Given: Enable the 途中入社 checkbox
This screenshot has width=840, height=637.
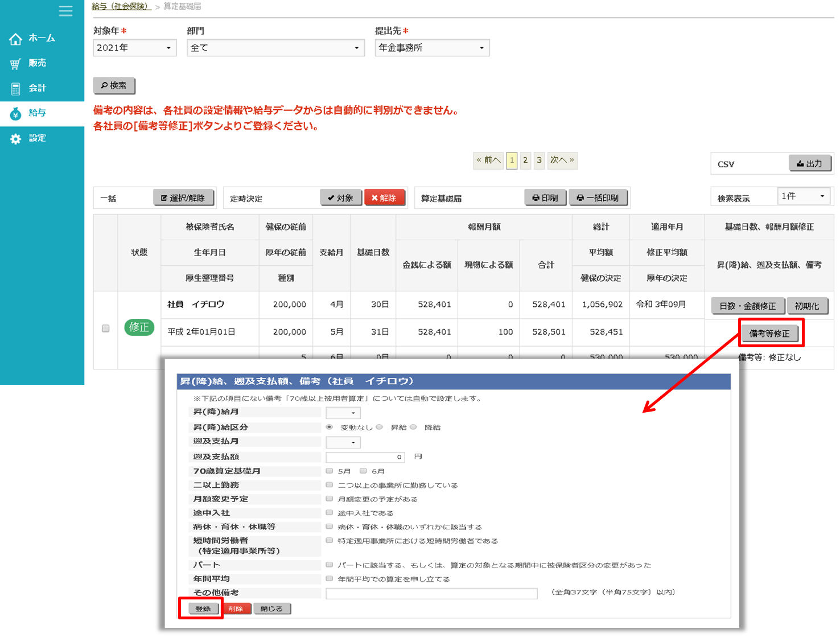Looking at the screenshot, I should pos(330,513).
